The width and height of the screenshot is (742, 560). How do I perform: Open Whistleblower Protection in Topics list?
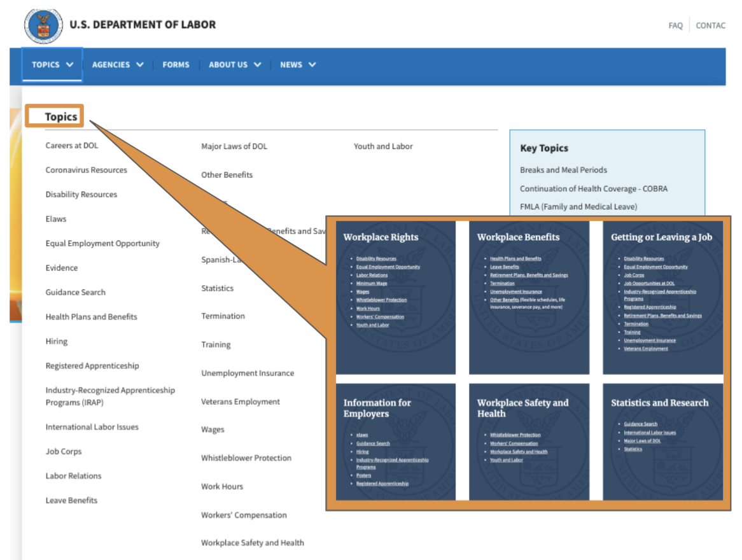[x=246, y=458]
